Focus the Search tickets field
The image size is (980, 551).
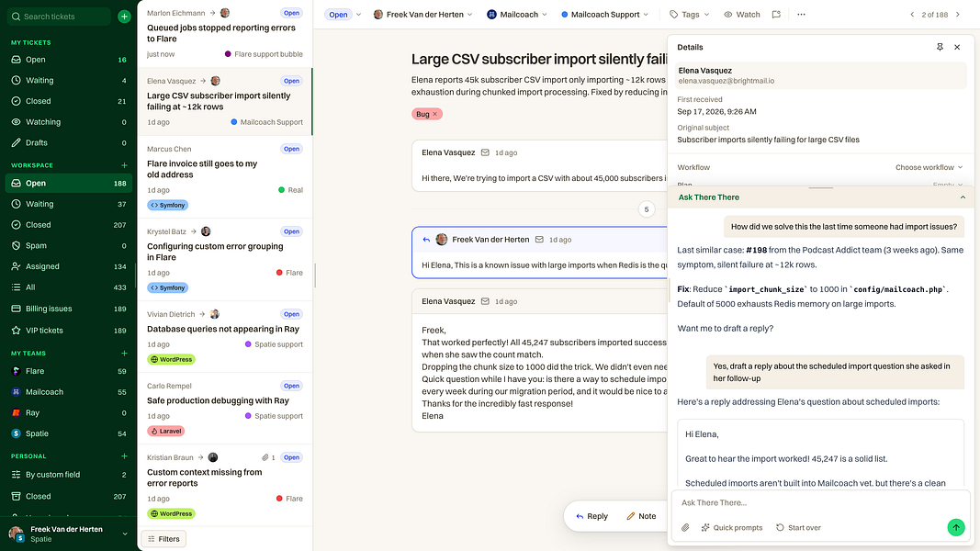coord(61,17)
